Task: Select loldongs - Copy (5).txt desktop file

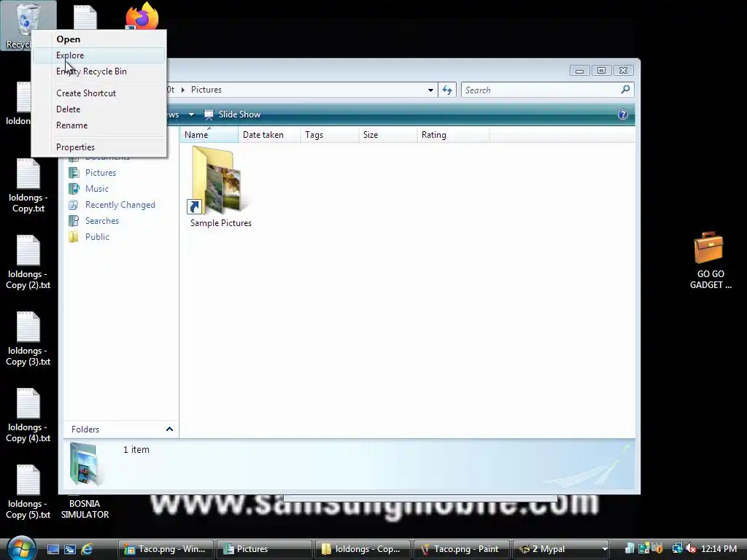Action: 28,492
